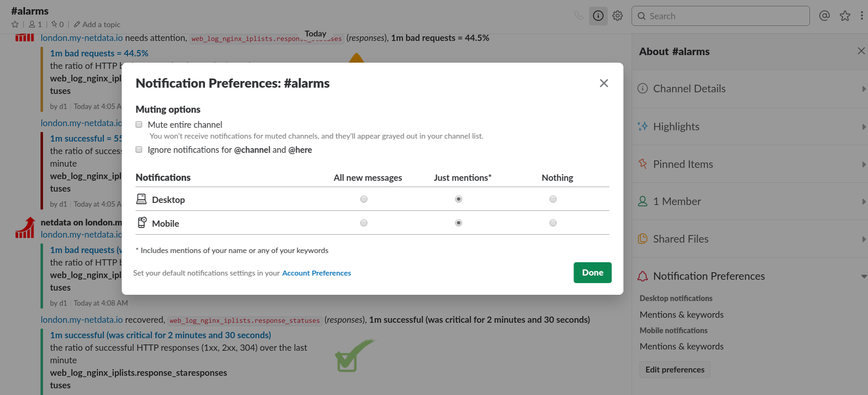Open saved items via star icon
Image resolution: width=868 pixels, height=395 pixels.
coord(845,15)
